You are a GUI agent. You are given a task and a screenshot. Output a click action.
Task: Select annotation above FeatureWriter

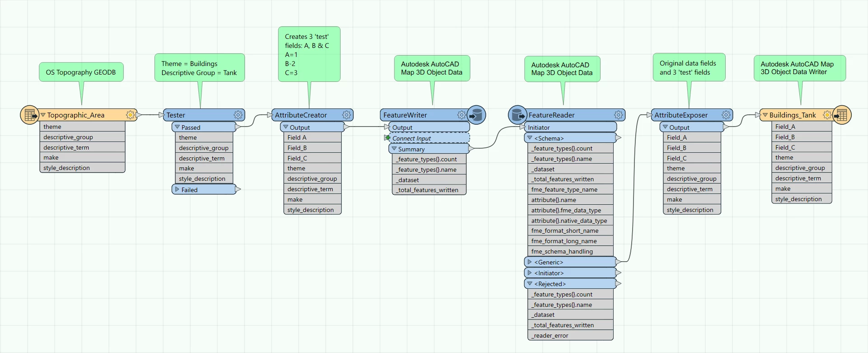[432, 68]
